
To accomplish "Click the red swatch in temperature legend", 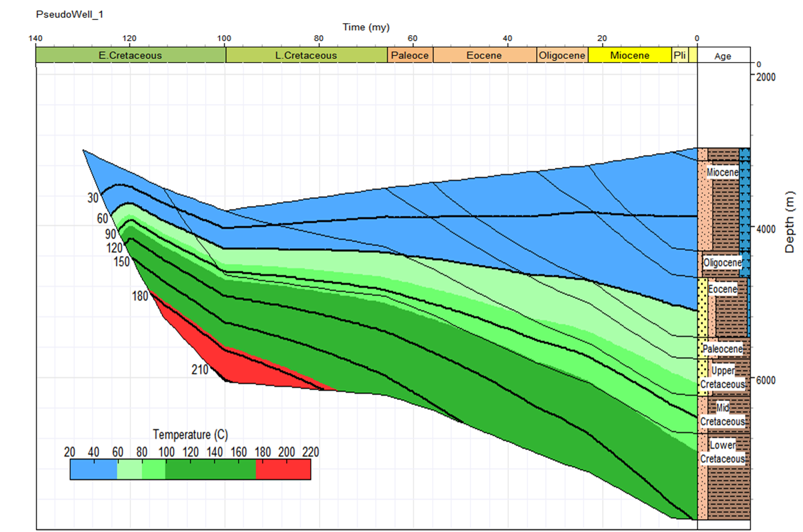I will click(x=283, y=470).
